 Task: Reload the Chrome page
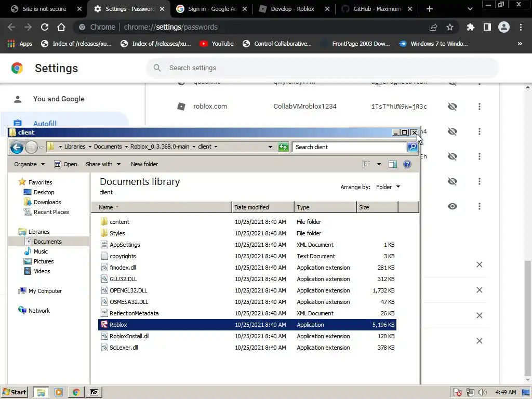pos(45,27)
